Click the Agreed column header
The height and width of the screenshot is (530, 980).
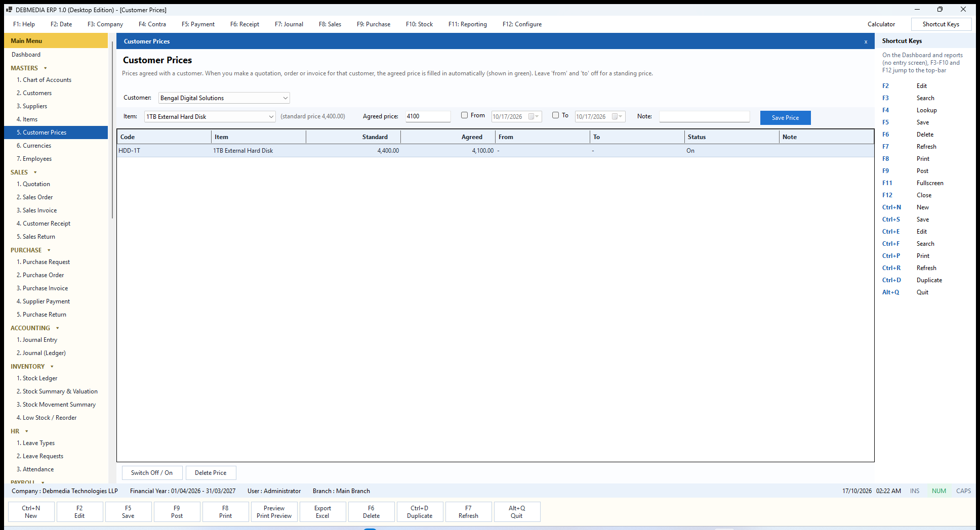tap(448, 137)
